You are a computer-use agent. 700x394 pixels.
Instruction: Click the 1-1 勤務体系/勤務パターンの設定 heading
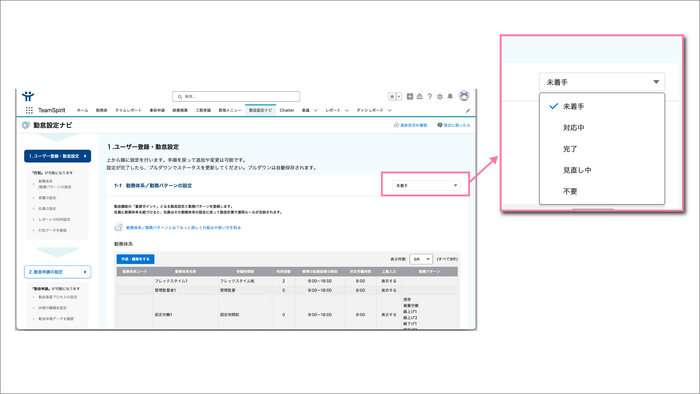click(x=153, y=186)
